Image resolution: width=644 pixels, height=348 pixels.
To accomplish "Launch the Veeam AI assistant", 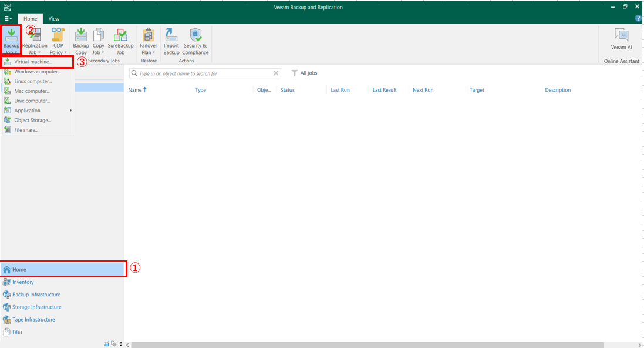I will click(x=622, y=39).
